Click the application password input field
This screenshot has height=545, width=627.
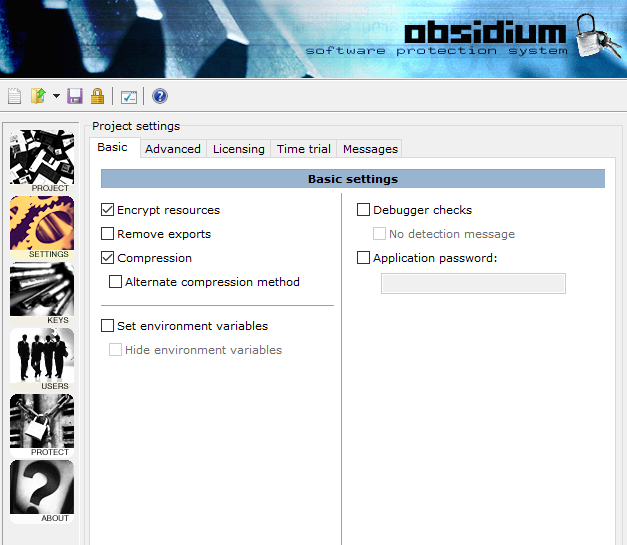coord(473,283)
